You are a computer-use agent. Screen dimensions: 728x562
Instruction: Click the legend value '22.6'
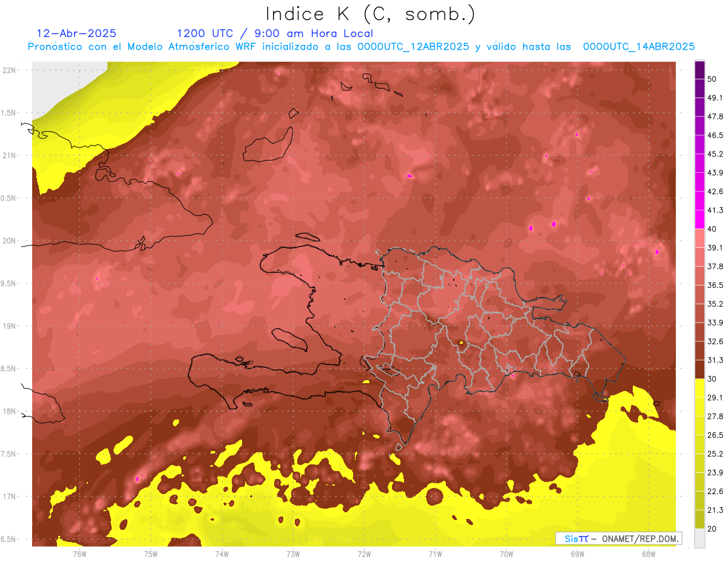pyautogui.click(x=715, y=492)
